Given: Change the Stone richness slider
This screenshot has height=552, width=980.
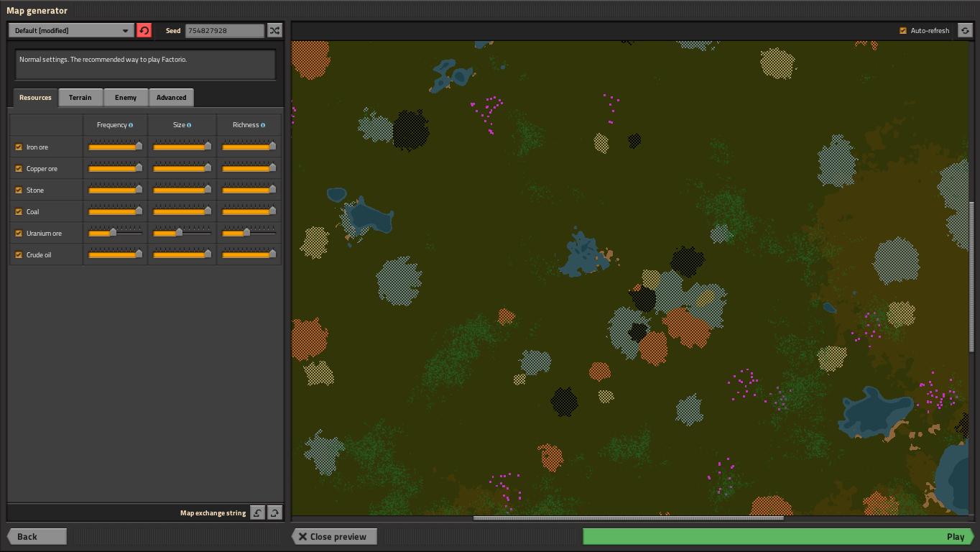Looking at the screenshot, I should pos(249,190).
